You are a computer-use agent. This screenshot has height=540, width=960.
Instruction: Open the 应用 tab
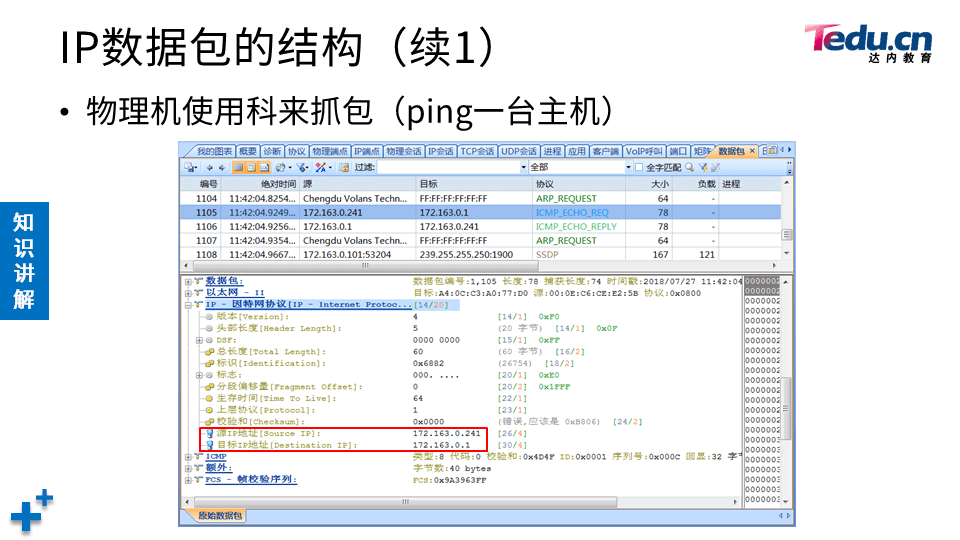[x=576, y=151]
